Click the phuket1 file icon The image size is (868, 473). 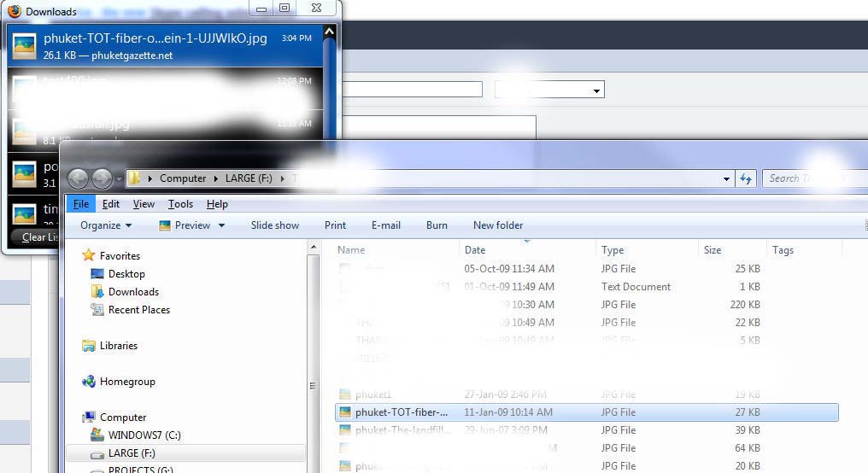point(345,394)
